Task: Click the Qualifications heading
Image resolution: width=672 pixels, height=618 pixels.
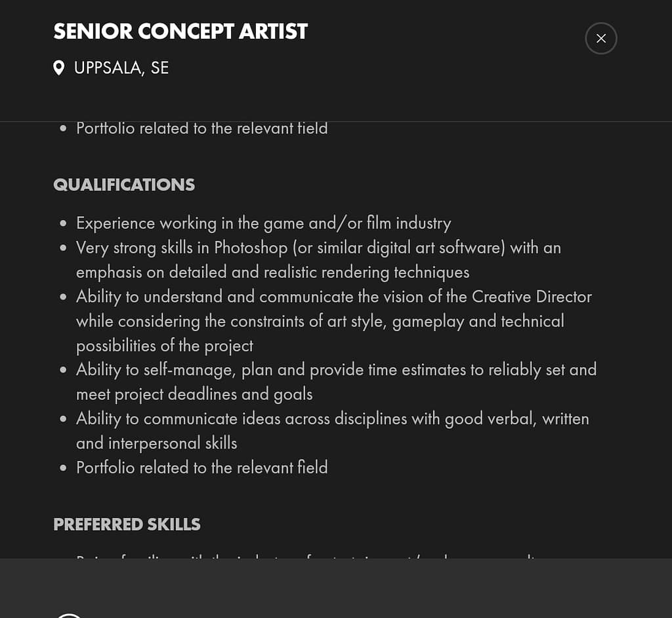Action: coord(124,185)
